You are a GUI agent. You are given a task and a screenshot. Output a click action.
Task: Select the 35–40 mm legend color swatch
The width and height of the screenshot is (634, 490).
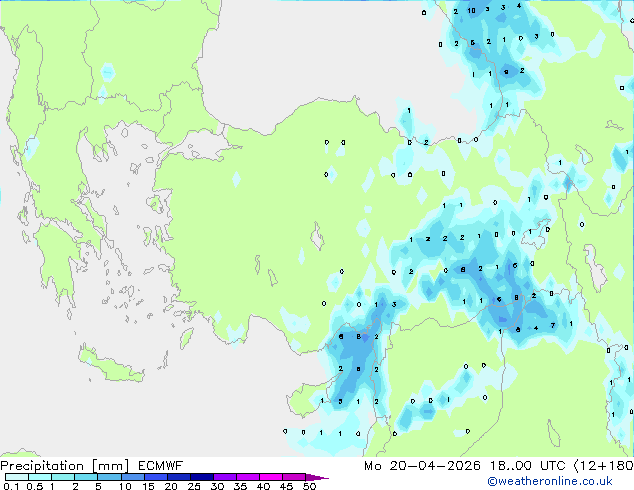[247, 477]
